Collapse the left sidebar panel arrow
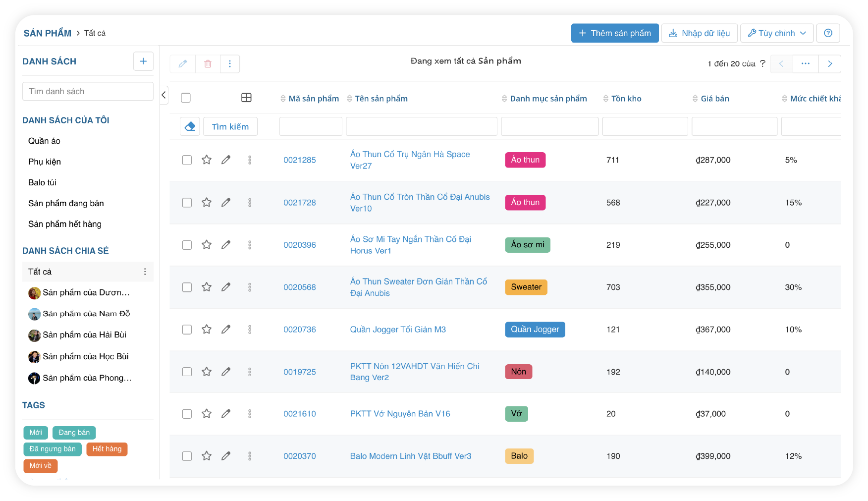This screenshot has width=868, height=501. tap(163, 95)
